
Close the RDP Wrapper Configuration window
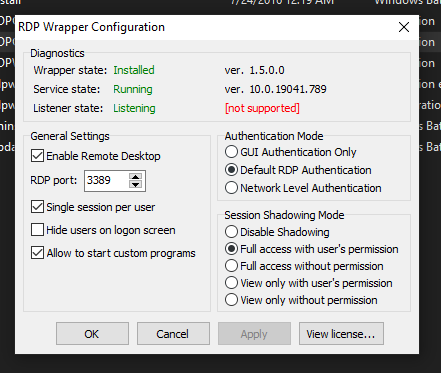pos(404,27)
